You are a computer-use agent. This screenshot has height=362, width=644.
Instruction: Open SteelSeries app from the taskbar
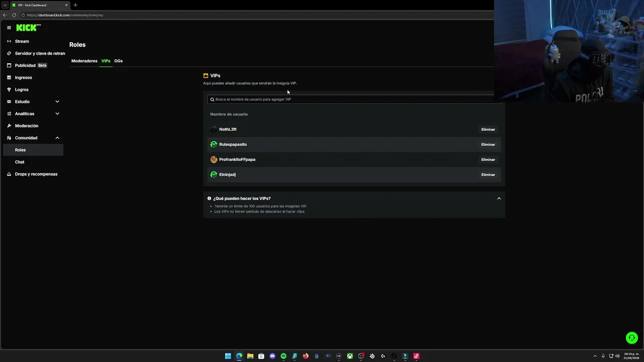pyautogui.click(x=372, y=356)
